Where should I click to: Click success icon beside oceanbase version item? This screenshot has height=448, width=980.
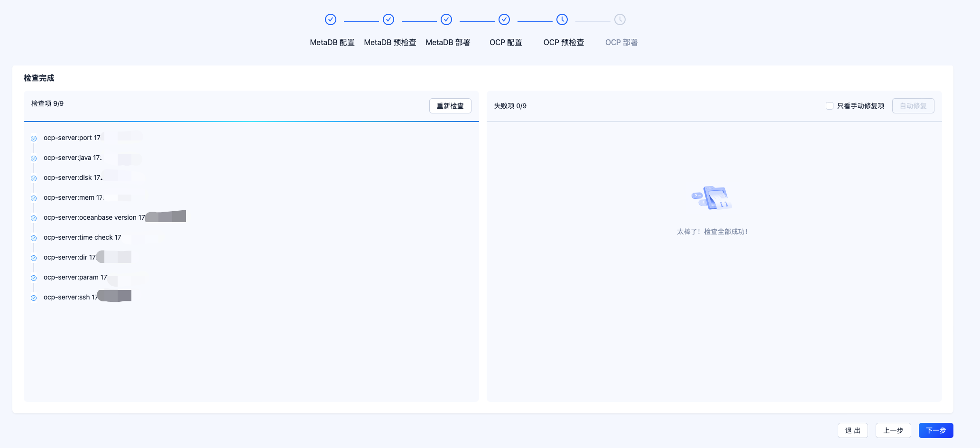coord(34,218)
